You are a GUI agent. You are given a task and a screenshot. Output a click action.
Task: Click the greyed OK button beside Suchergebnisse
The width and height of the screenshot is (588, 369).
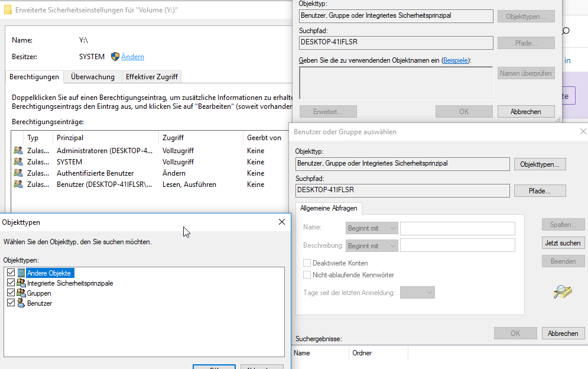tap(515, 334)
